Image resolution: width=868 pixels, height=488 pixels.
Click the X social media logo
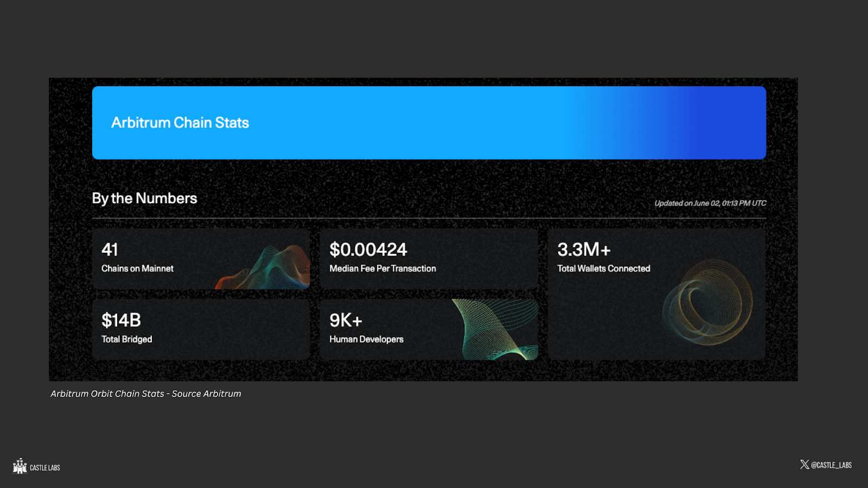click(x=805, y=465)
